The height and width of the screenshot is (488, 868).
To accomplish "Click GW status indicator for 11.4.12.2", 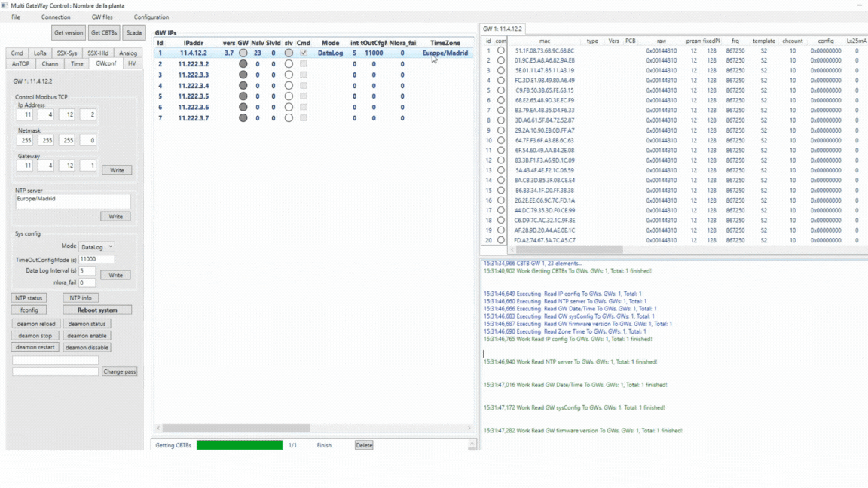I will click(243, 53).
